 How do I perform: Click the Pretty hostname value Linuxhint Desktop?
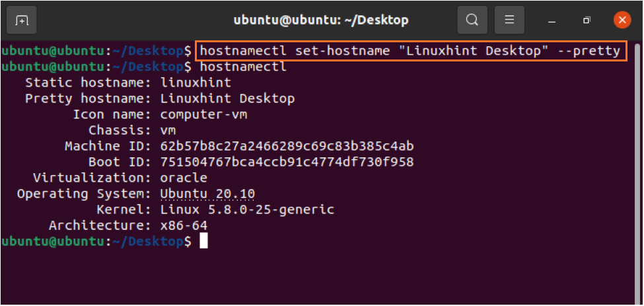pyautogui.click(x=227, y=99)
